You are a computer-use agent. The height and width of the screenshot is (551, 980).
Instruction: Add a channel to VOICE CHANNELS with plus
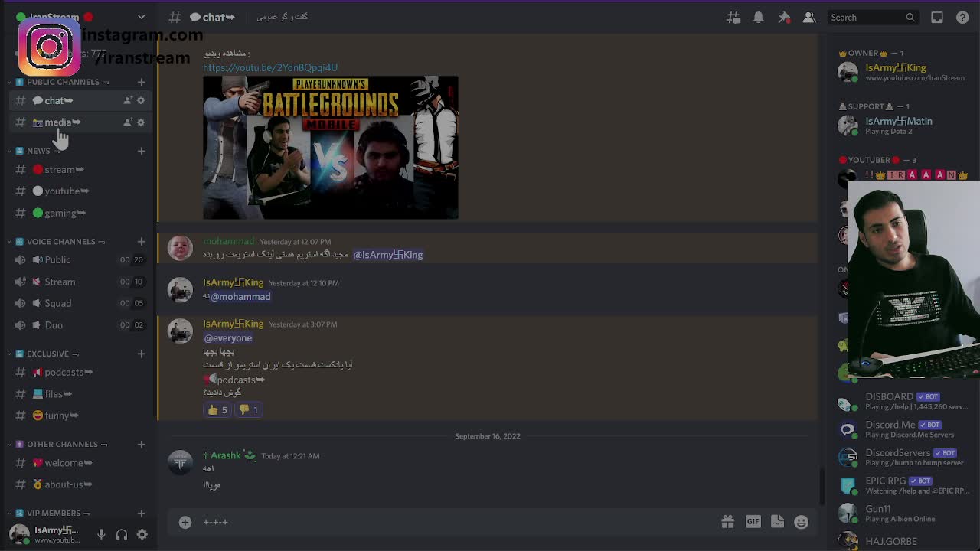click(141, 241)
